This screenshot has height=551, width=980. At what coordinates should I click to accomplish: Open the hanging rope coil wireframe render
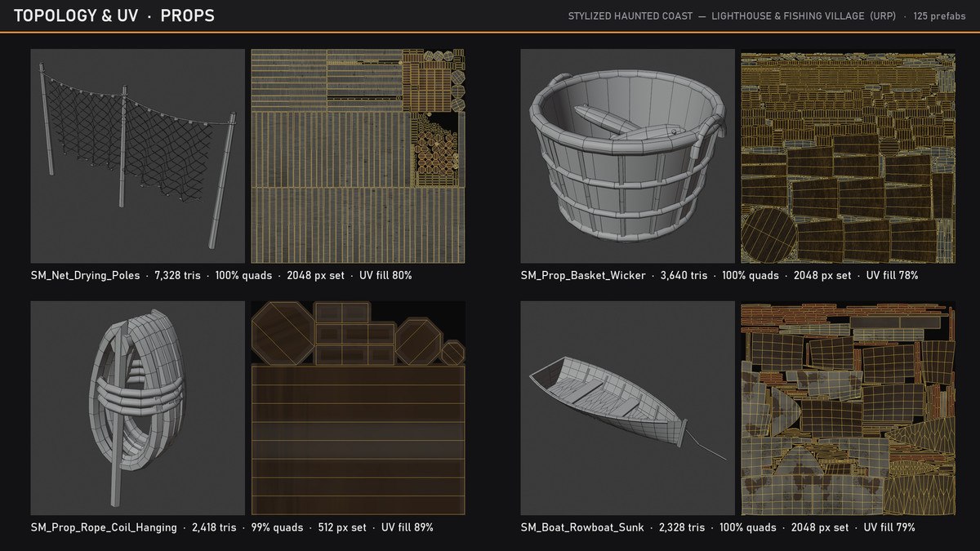(x=138, y=408)
